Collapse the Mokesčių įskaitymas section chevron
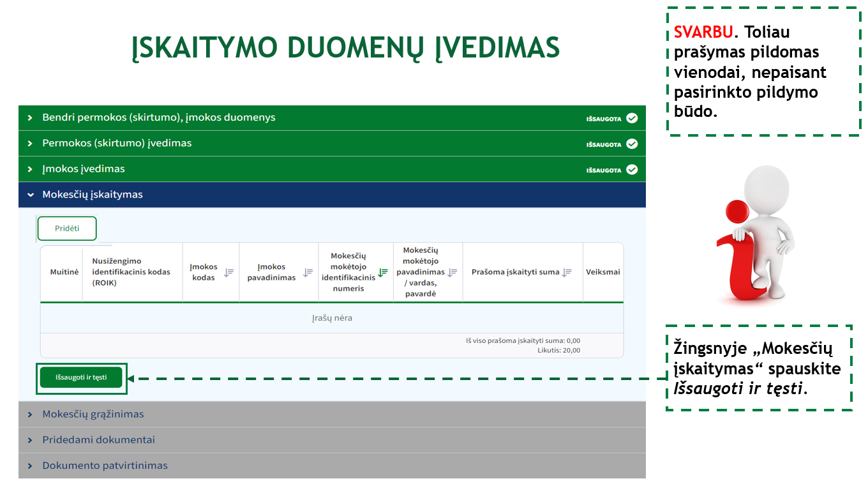868x481 pixels. click(30, 195)
